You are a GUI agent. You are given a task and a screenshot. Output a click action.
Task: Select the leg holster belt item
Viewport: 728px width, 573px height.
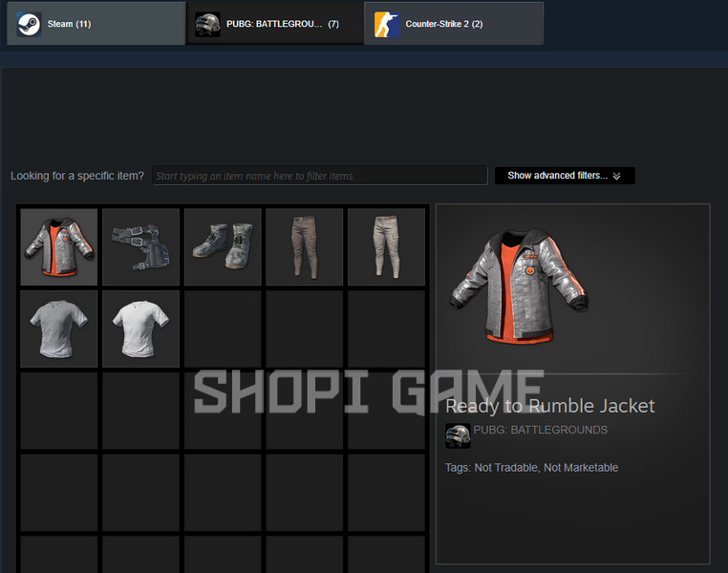[x=140, y=246]
